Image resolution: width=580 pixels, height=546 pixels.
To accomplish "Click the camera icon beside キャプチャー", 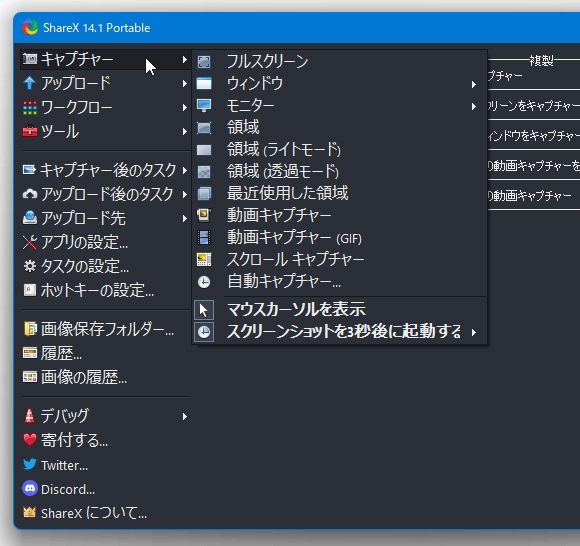I will [x=30, y=59].
